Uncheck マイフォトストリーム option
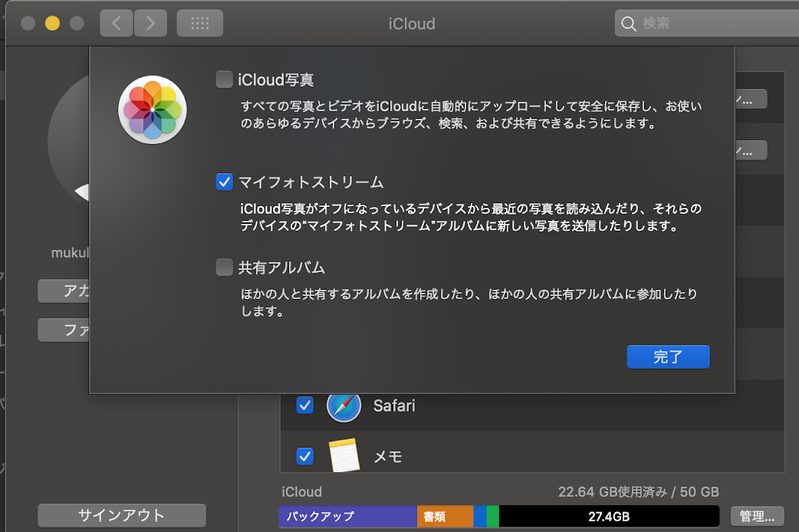The image size is (799, 532). point(224,182)
